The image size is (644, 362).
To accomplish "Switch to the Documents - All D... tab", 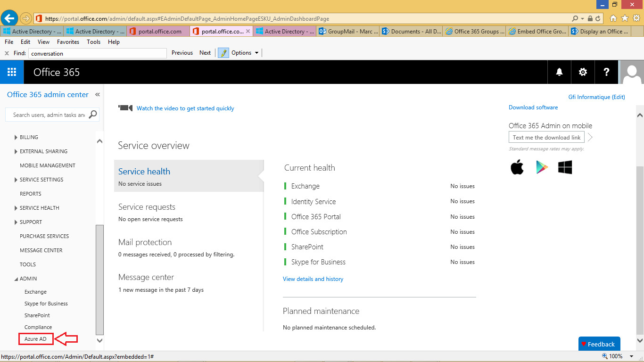I will pyautogui.click(x=411, y=32).
